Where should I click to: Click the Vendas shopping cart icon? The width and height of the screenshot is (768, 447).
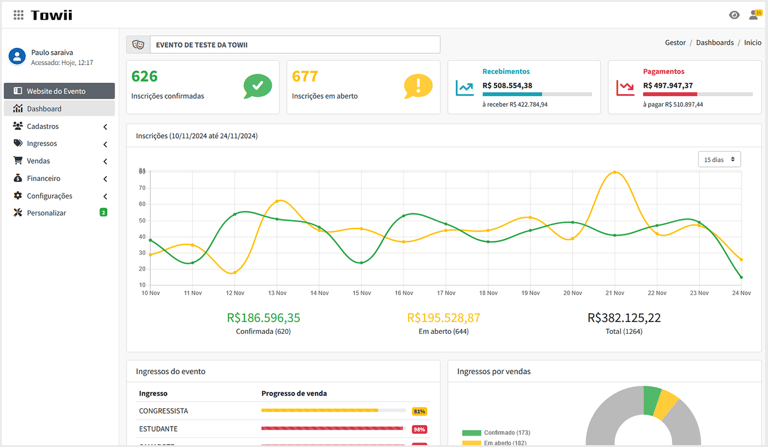[x=18, y=161]
